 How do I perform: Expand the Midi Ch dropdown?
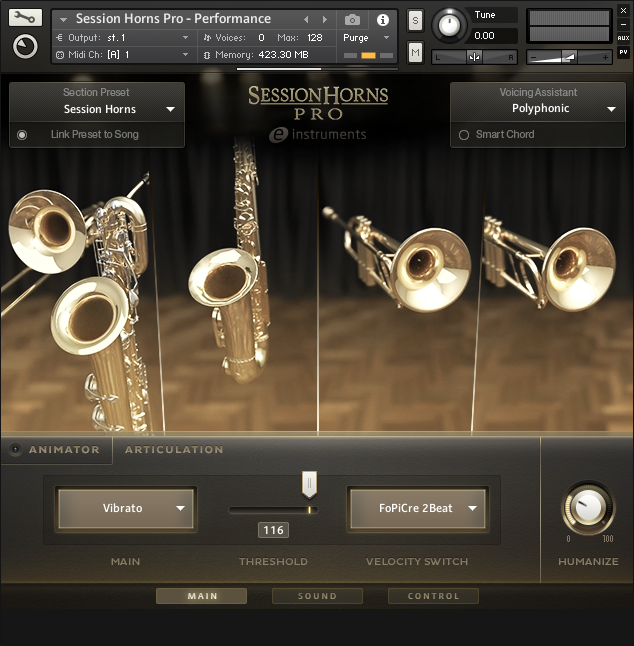[x=185, y=54]
